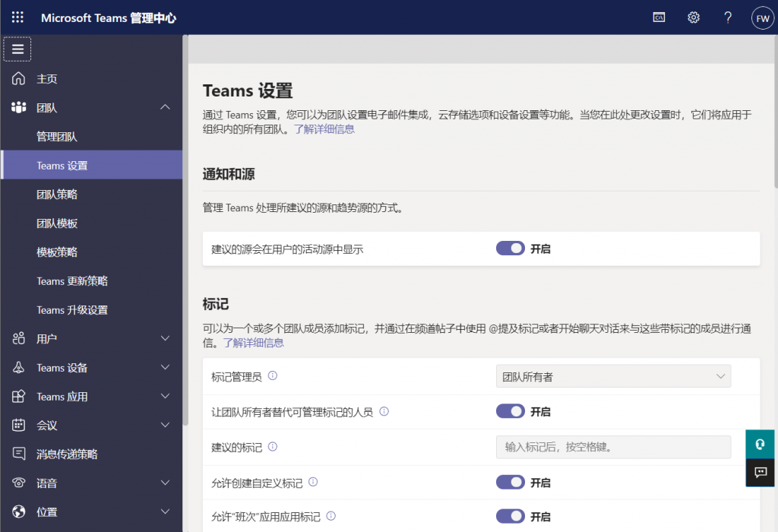The width and height of the screenshot is (778, 532).
Task: Expand the Teams 应用 section chevron
Action: (165, 396)
